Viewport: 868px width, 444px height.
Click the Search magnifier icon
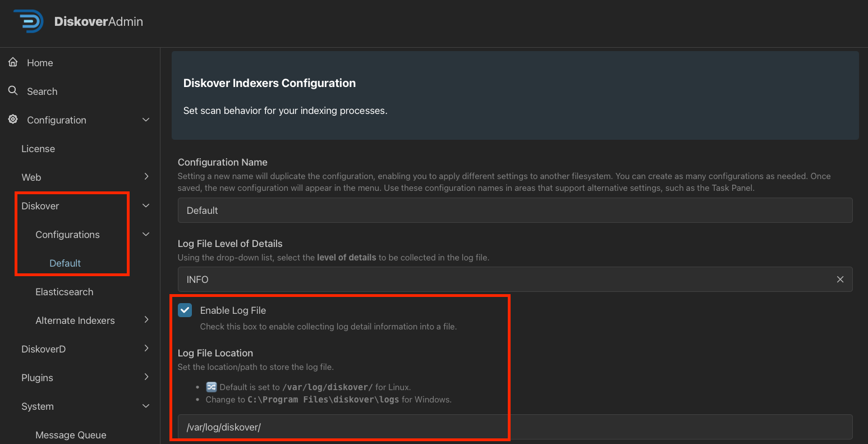coord(12,91)
